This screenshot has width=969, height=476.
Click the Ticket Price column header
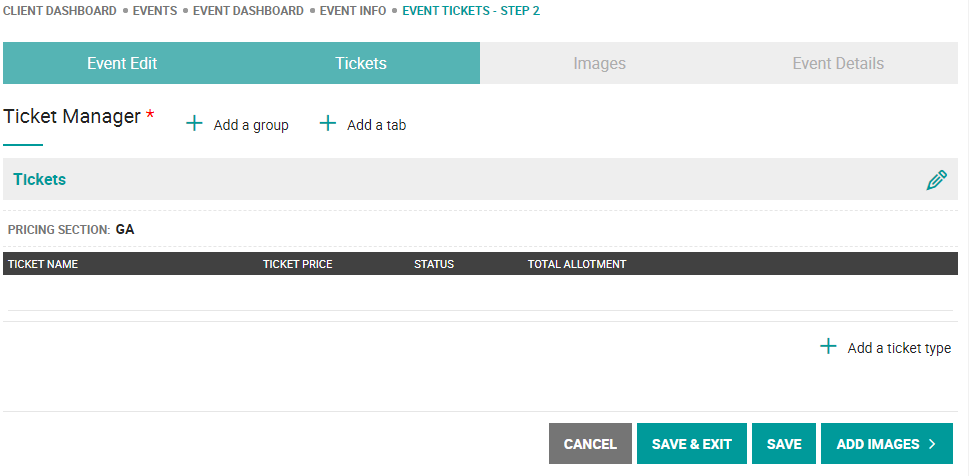coord(298,264)
